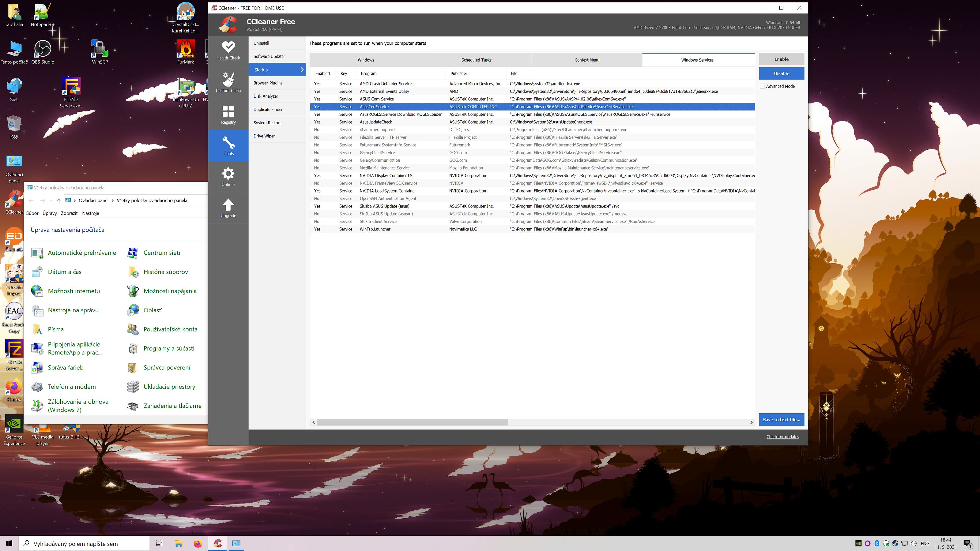Open Task View in taskbar
The image size is (980, 551).
159,543
